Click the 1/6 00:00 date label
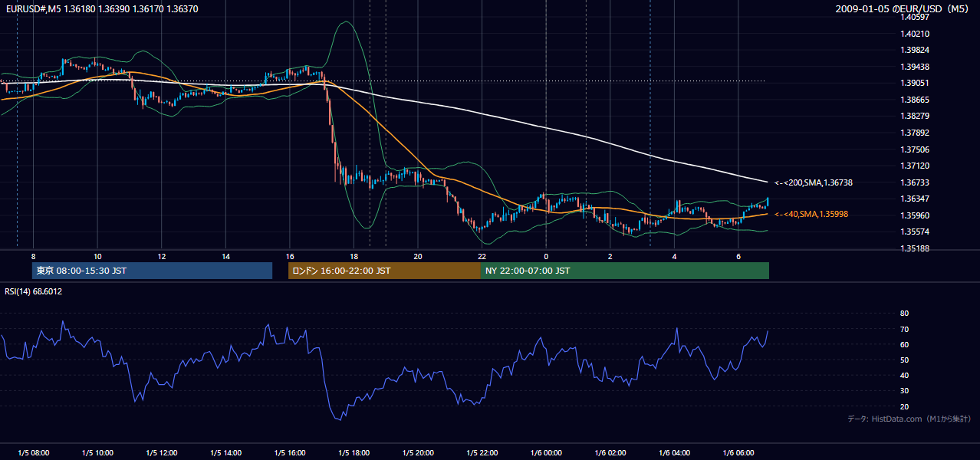Image resolution: width=980 pixels, height=460 pixels. [x=546, y=453]
